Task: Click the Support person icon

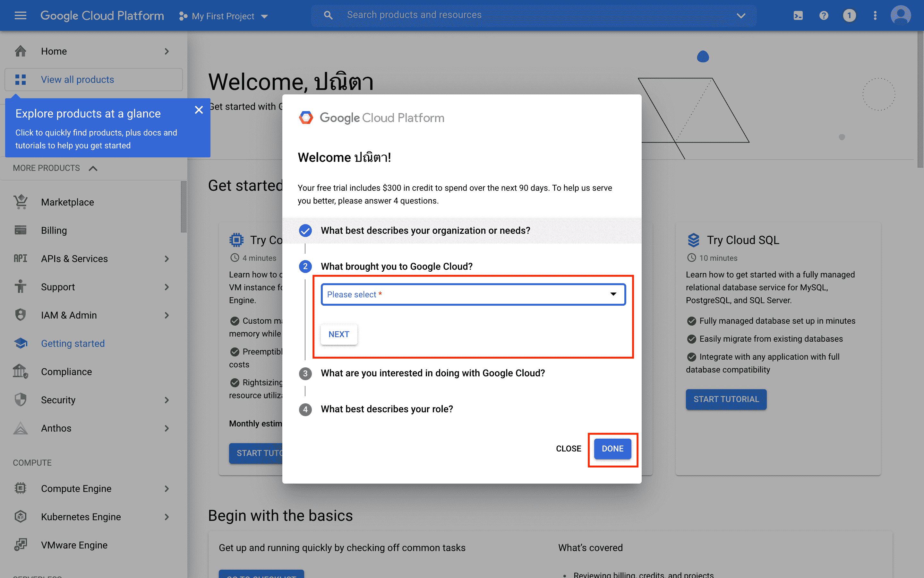Action: tap(20, 287)
